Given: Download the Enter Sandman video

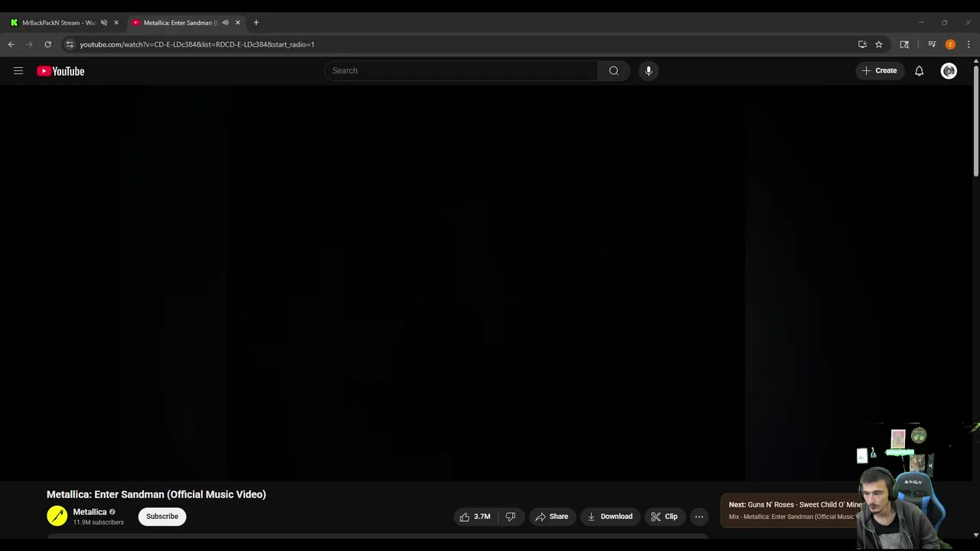Looking at the screenshot, I should coord(609,517).
